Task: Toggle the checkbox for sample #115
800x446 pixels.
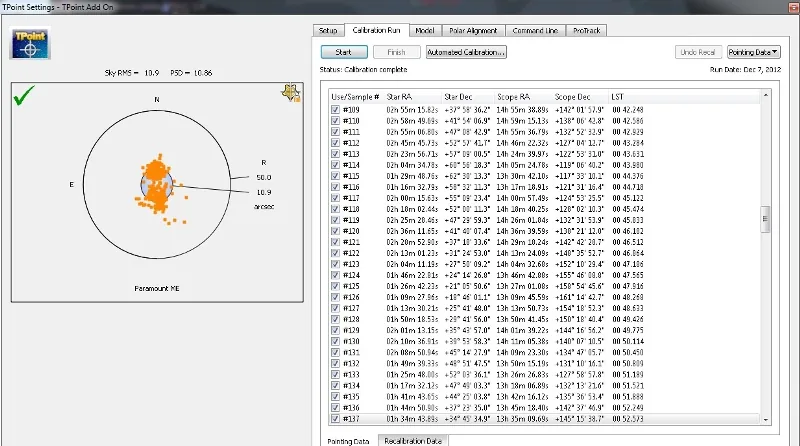Action: click(335, 176)
